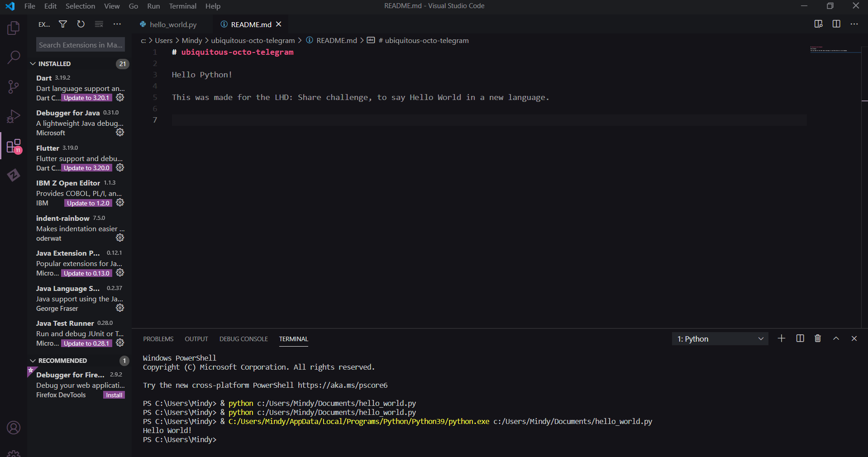The image size is (868, 457).
Task: Open manage gear for Flutter extension
Action: coord(120,167)
